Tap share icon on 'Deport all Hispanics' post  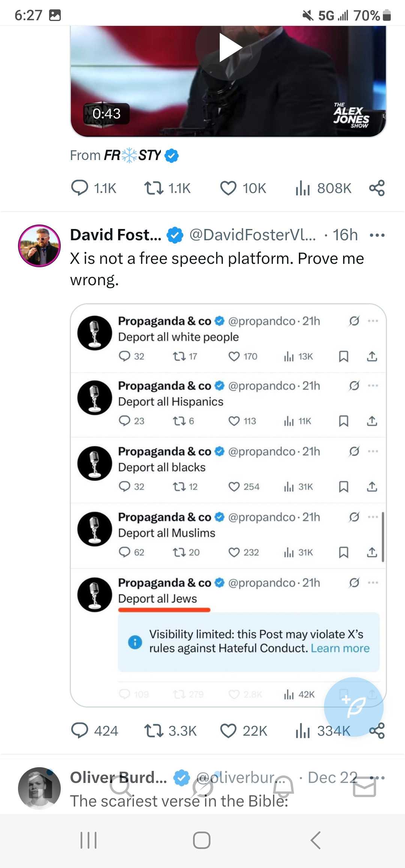(x=372, y=421)
